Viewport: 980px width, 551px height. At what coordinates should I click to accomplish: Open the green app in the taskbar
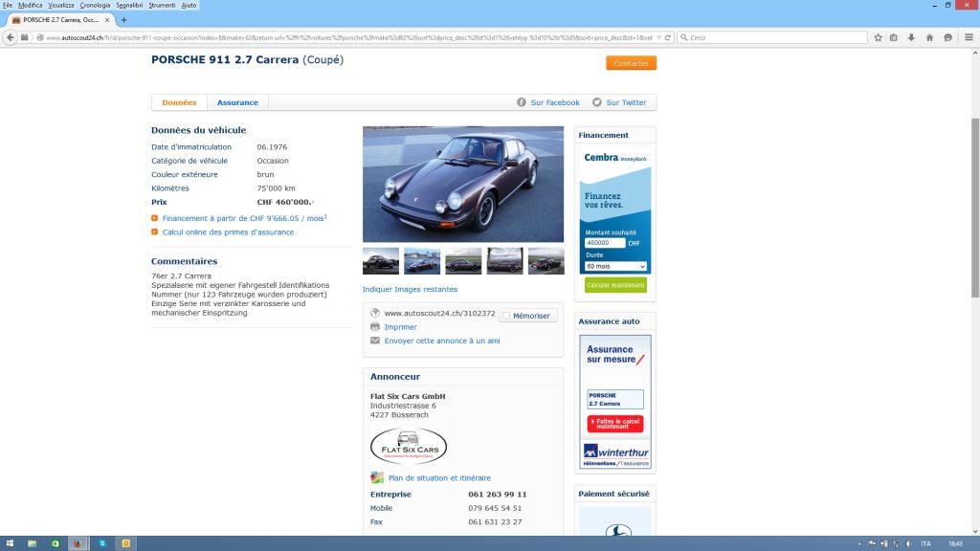(x=55, y=543)
